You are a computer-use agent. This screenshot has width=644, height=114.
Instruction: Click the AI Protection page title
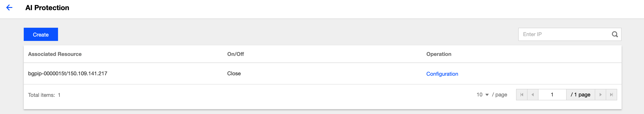[47, 8]
